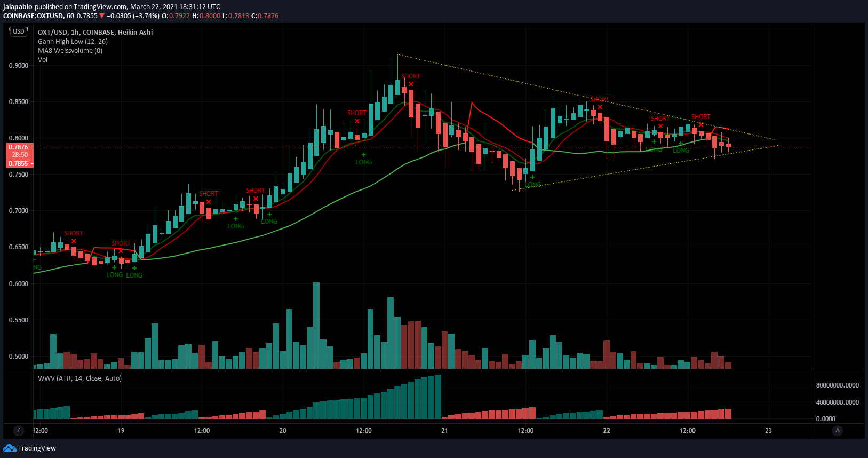
Task: Click the 0.6000 price axis label
Action: (x=19, y=283)
